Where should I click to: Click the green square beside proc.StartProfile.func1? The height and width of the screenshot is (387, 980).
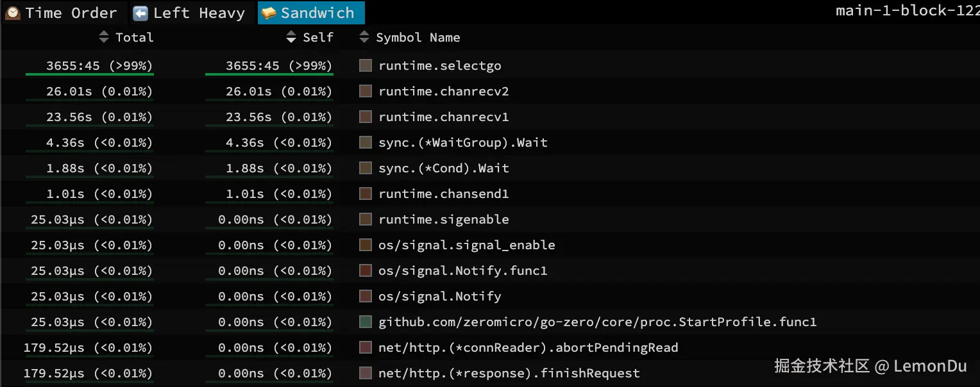[366, 322]
